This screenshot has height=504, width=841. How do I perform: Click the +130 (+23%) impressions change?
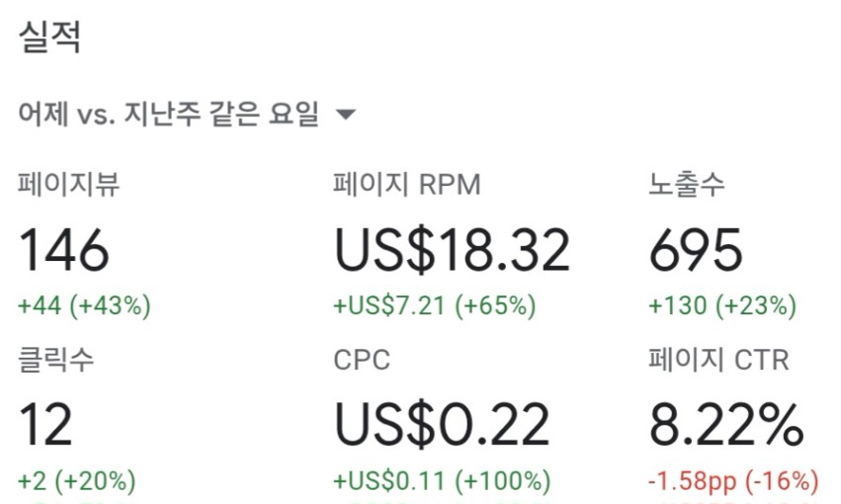pos(722,305)
